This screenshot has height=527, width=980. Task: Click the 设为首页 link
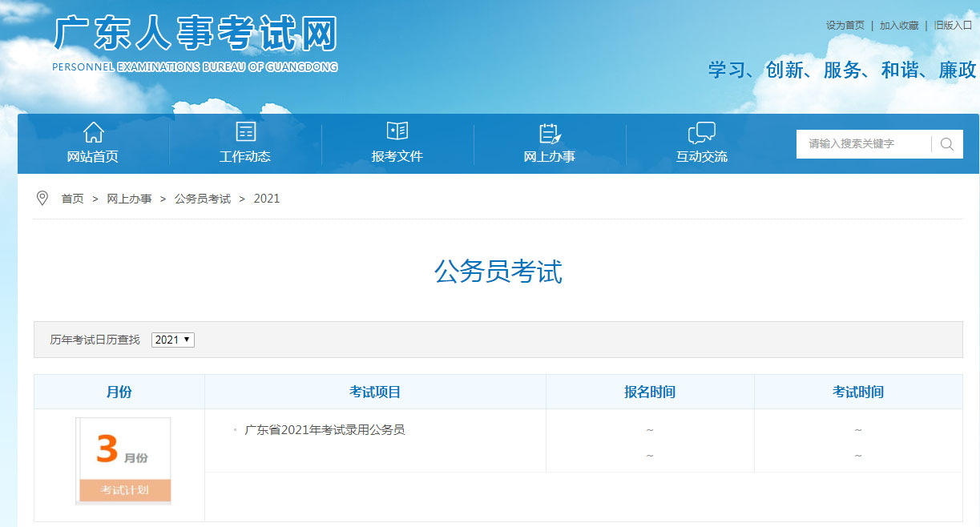(845, 26)
